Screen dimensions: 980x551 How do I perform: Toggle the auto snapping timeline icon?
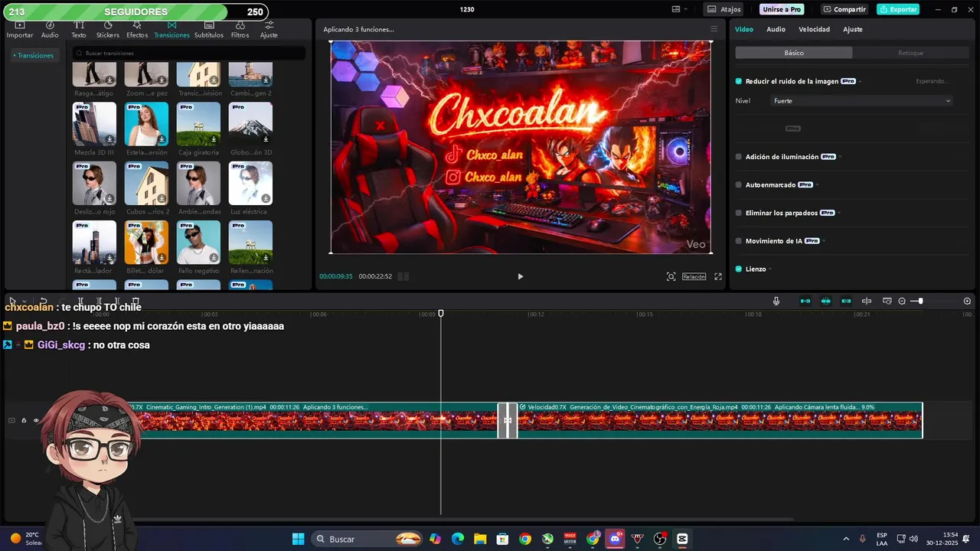pos(826,302)
